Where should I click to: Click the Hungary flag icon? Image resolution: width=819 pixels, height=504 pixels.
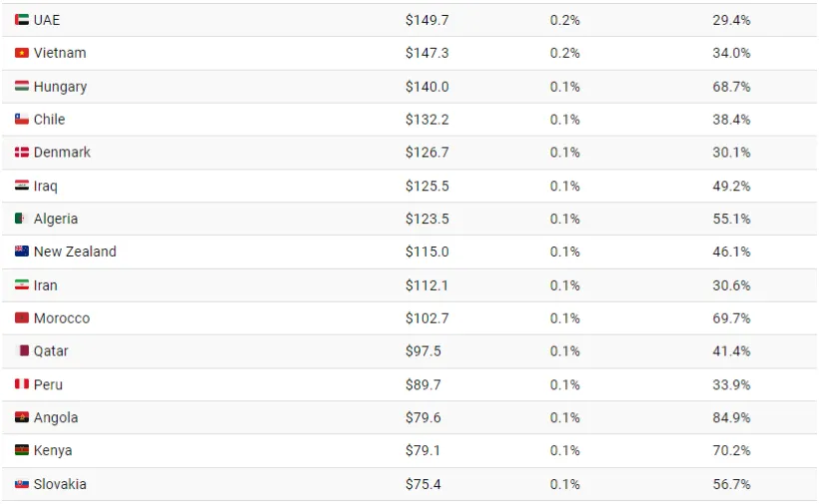[21, 87]
